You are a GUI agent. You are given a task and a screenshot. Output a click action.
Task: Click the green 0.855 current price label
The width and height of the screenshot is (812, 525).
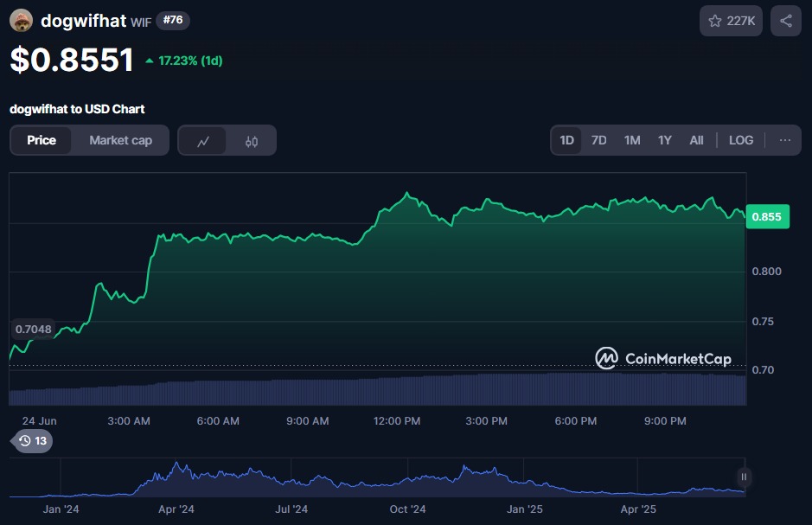[x=767, y=217]
